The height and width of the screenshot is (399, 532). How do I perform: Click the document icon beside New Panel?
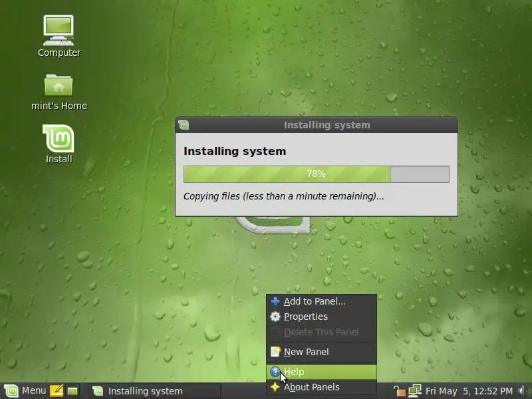click(275, 352)
